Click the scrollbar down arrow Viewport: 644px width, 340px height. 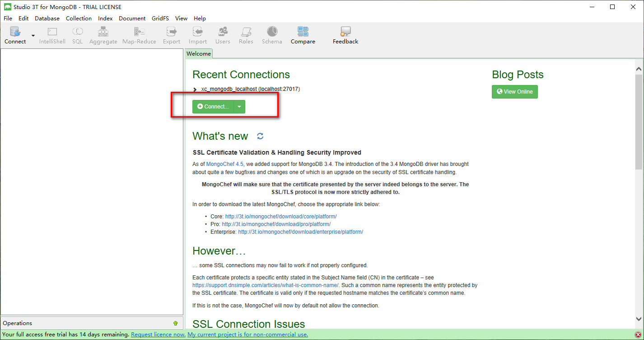(x=639, y=319)
